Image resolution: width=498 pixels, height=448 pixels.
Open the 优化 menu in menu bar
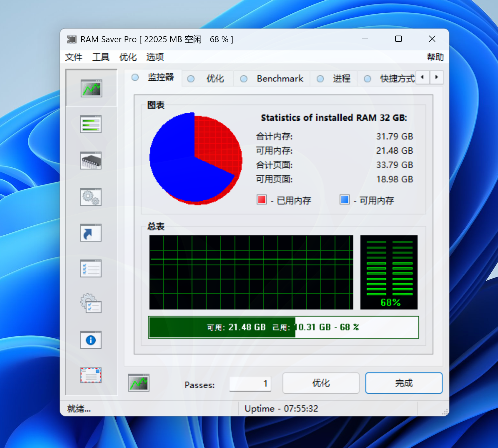pyautogui.click(x=128, y=57)
